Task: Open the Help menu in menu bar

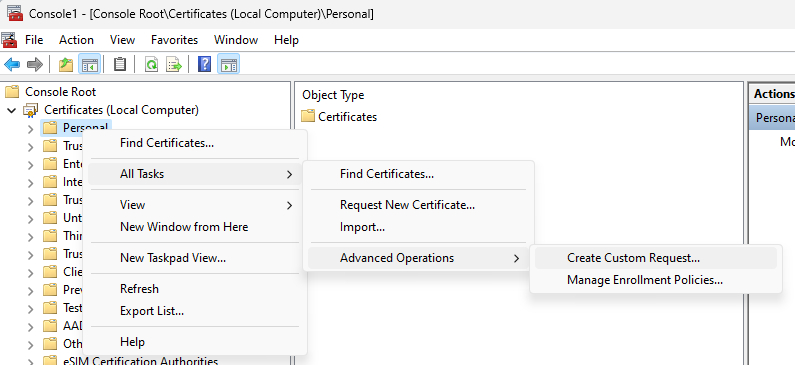Action: click(286, 40)
